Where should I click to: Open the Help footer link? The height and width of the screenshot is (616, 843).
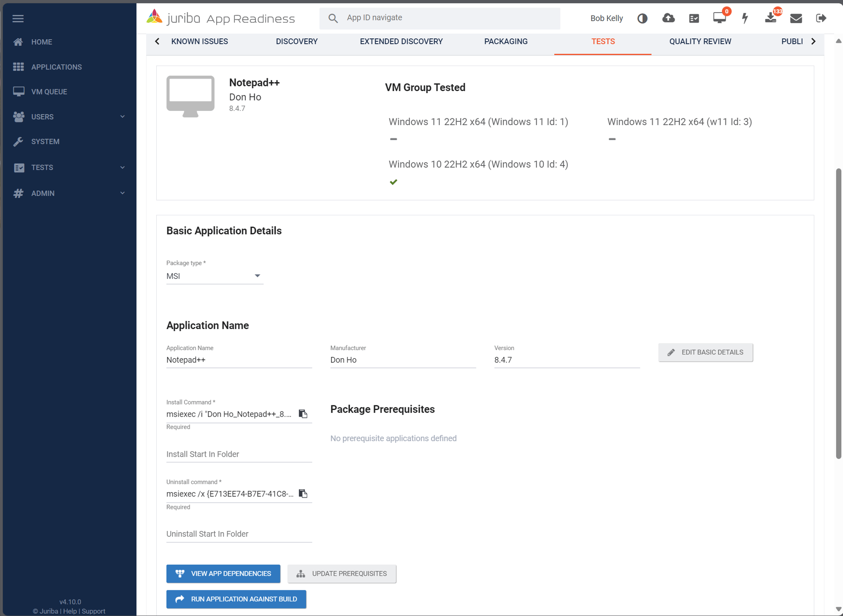[70, 611]
